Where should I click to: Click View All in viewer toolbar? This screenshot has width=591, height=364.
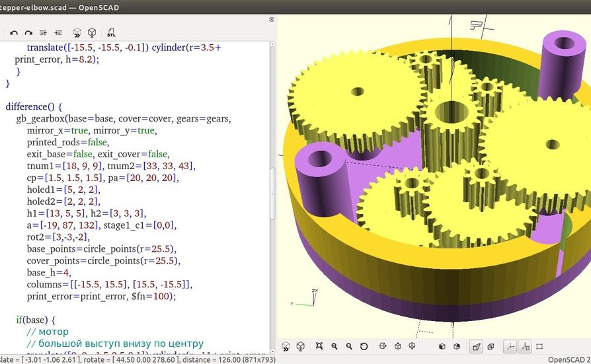coord(319,346)
